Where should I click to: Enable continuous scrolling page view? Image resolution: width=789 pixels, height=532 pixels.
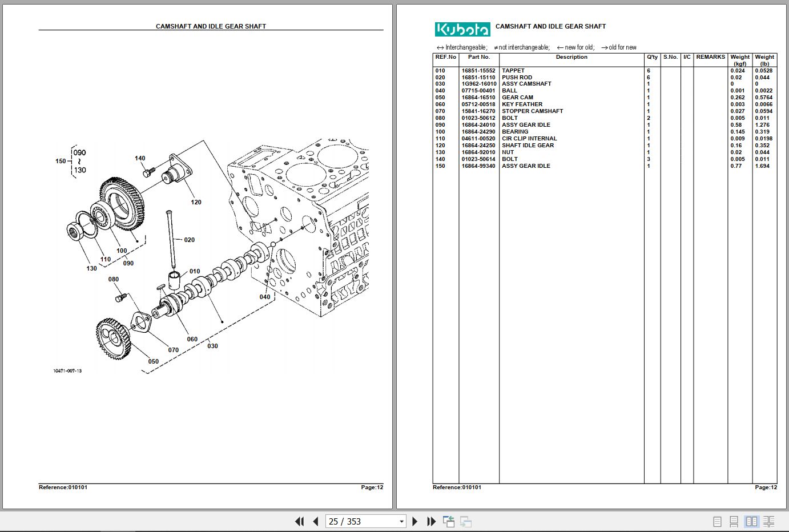[x=734, y=521]
